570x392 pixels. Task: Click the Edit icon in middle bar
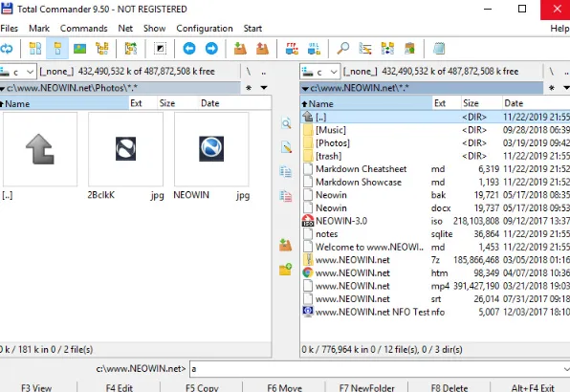(x=286, y=147)
